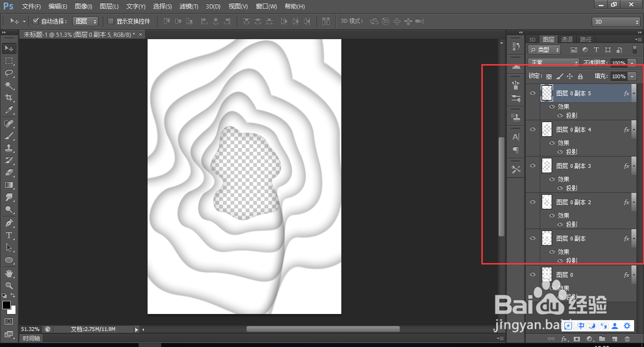
Task: Select the Eyedropper tool
Action: pos(9,110)
